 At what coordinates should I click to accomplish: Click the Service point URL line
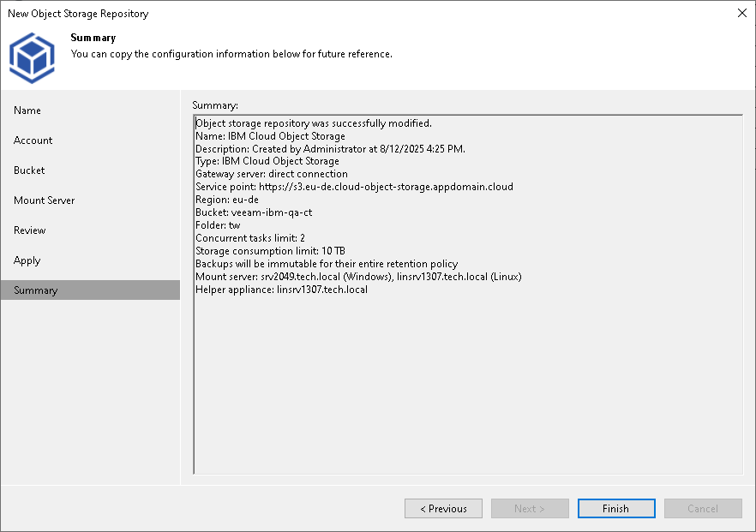pyautogui.click(x=354, y=187)
